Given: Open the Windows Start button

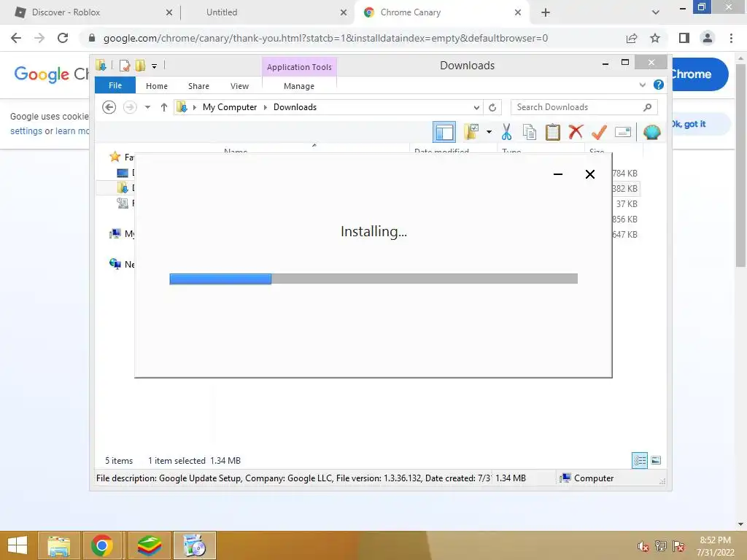Looking at the screenshot, I should pos(18,545).
